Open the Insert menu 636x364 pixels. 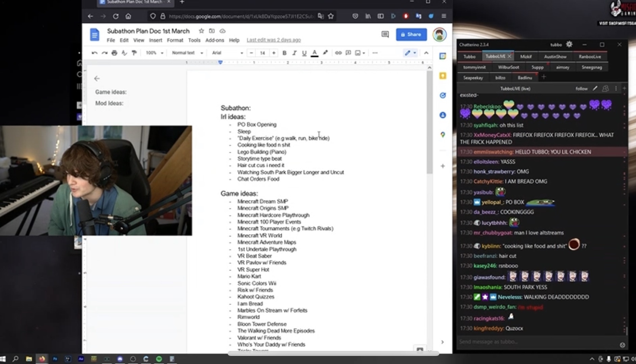pos(155,40)
